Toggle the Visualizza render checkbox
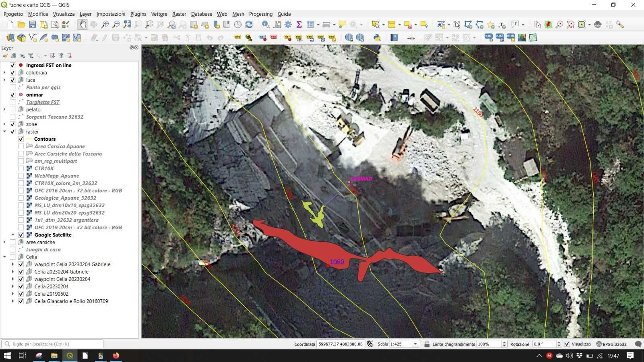Screen dimensions: 644x362 pyautogui.click(x=567, y=344)
